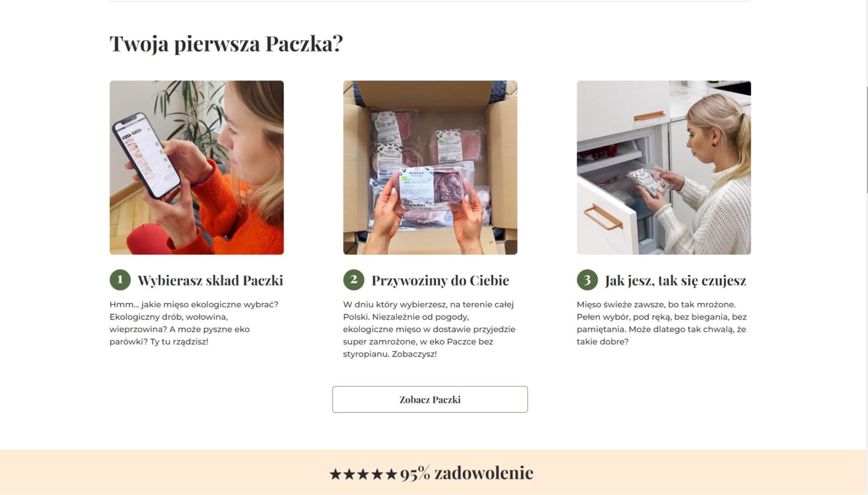Click the Przywozimy do Ciebie heading
The width and height of the screenshot is (868, 495).
[440, 280]
